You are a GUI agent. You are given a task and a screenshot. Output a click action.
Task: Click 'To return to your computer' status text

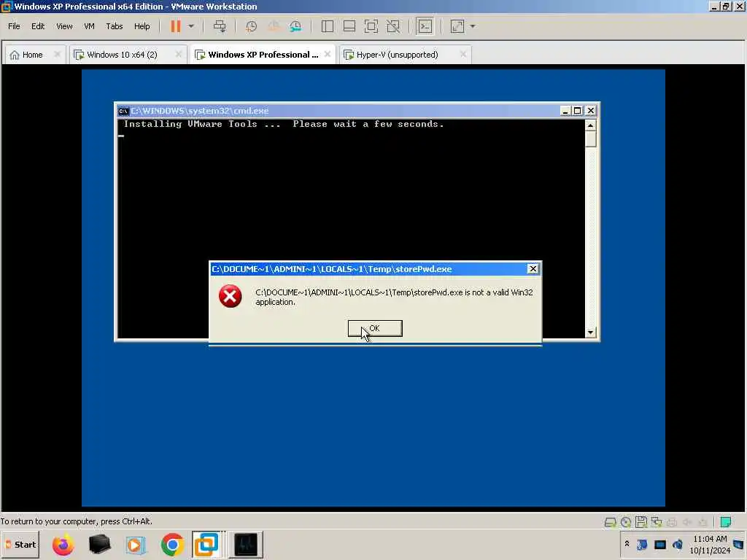point(77,521)
